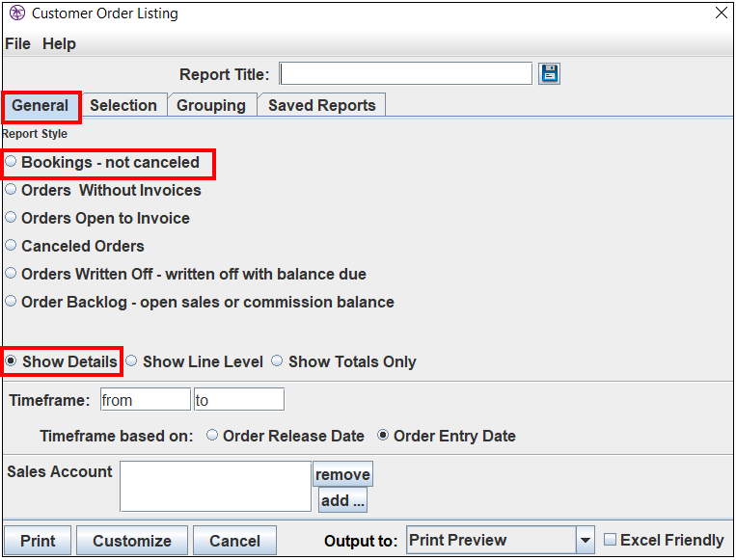
Task: Click the add ... sales account button
Action: [342, 500]
